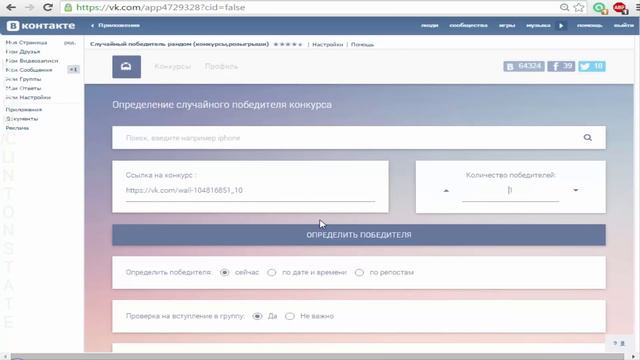Click 'ОПРЕДЕЛИТЬ ПОБЕДИТЕЛЯ' button
Viewport: 640px width, 360px height.
coord(359,235)
